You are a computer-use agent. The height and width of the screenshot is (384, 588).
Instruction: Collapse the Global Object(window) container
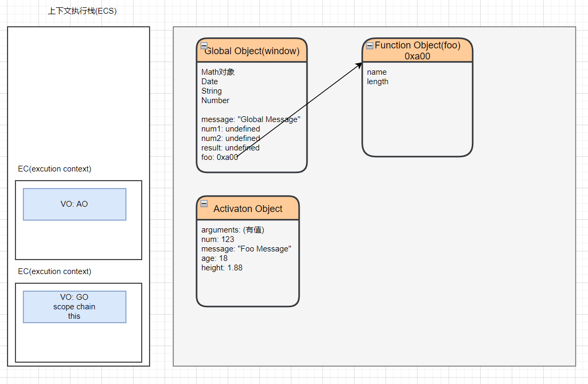pos(204,46)
